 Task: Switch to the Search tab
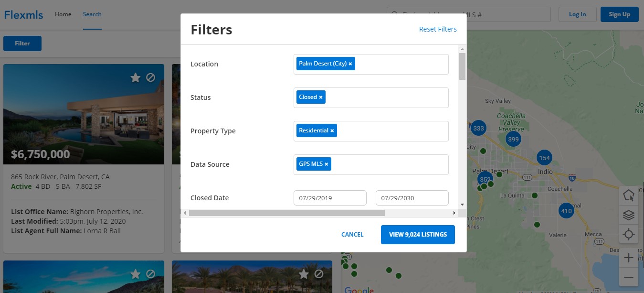tap(92, 14)
